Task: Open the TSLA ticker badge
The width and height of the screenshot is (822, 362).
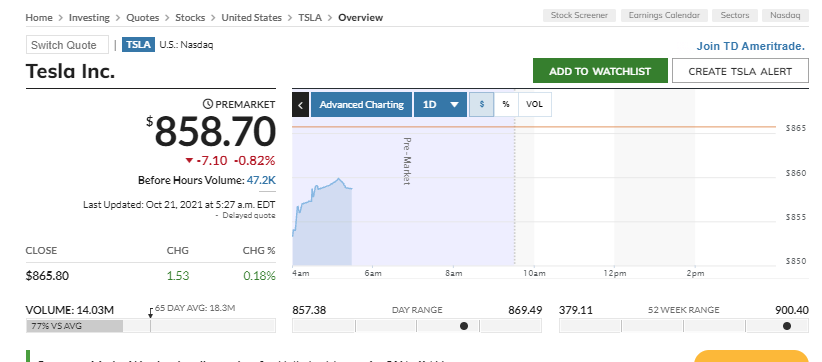Action: [138, 45]
